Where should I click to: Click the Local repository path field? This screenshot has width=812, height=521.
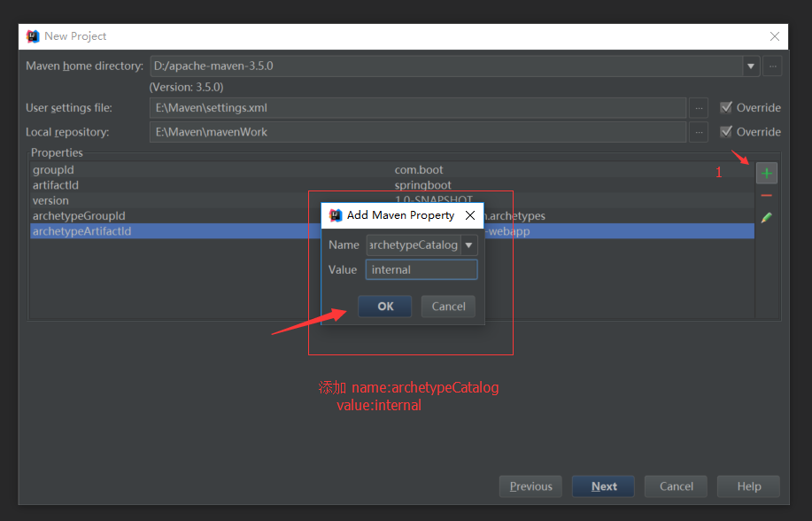pos(418,132)
